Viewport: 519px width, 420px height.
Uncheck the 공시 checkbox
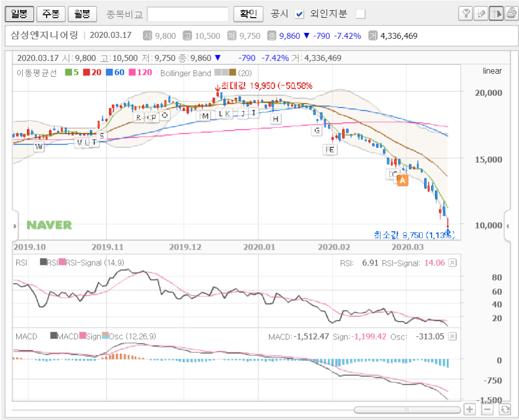tap(299, 14)
